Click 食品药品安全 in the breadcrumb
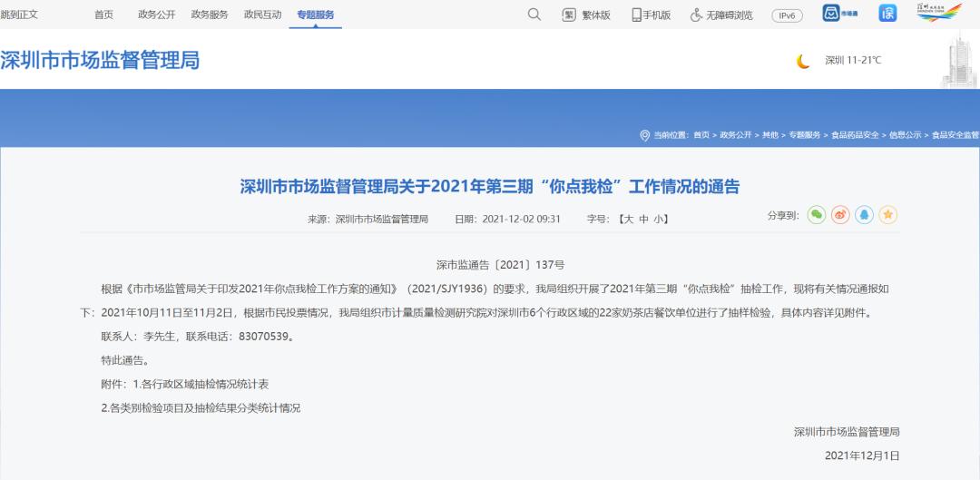The width and height of the screenshot is (980, 480). click(855, 135)
